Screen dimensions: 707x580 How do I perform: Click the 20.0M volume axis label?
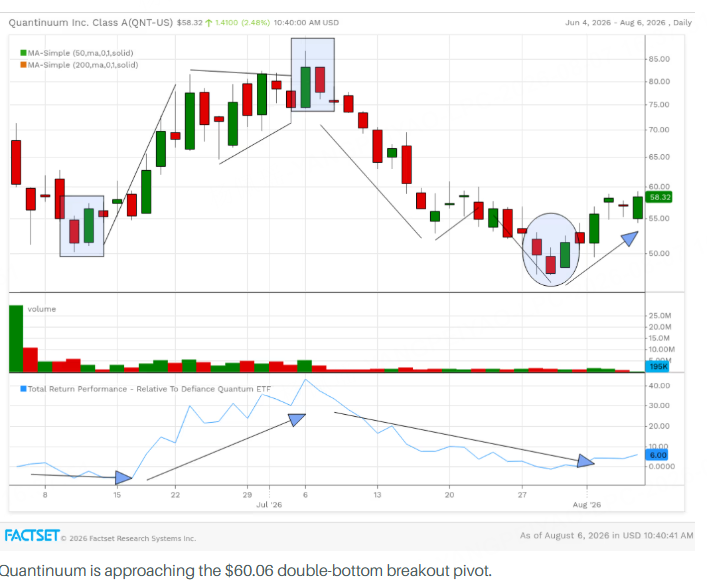[660, 327]
